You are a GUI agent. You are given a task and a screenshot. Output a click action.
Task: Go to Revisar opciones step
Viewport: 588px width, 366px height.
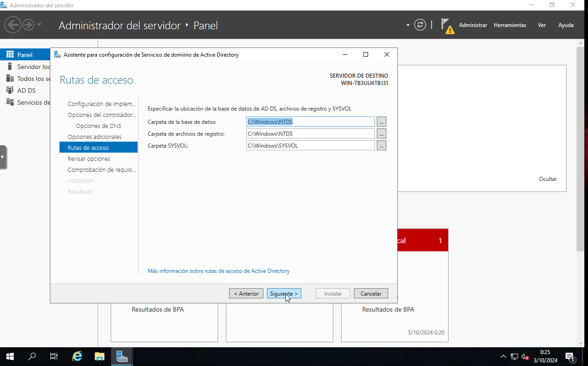pos(89,159)
